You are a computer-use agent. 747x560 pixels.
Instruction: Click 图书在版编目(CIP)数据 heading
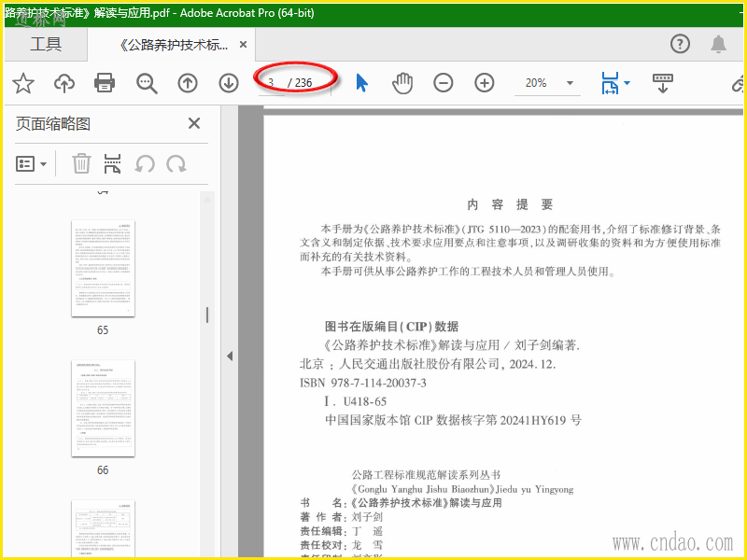391,326
